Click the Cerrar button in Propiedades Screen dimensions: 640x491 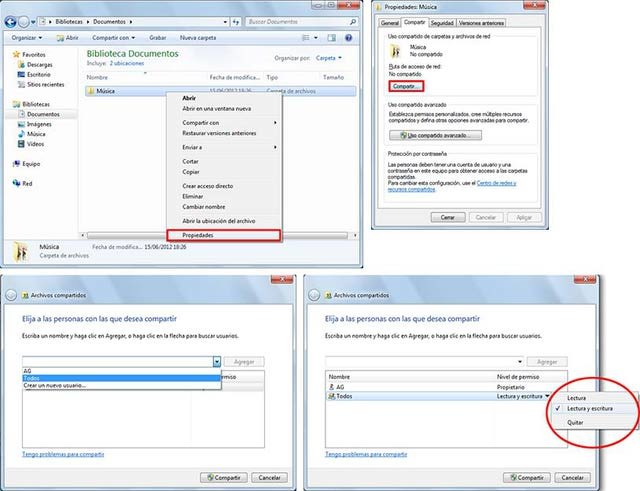point(448,218)
